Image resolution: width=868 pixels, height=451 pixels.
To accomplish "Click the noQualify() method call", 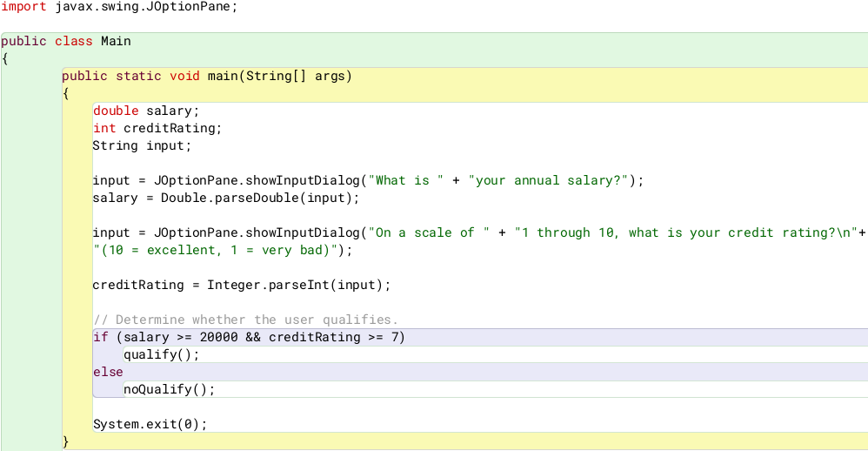I will 169,389.
